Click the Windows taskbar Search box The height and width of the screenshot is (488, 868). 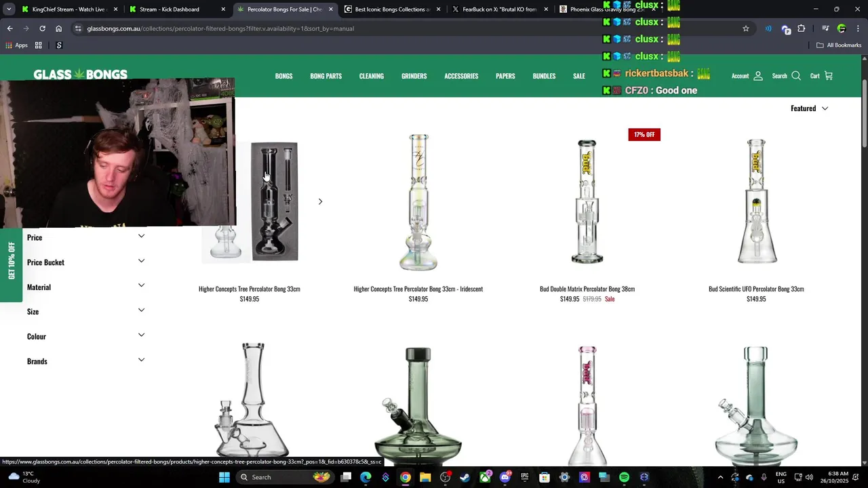pyautogui.click(x=285, y=477)
